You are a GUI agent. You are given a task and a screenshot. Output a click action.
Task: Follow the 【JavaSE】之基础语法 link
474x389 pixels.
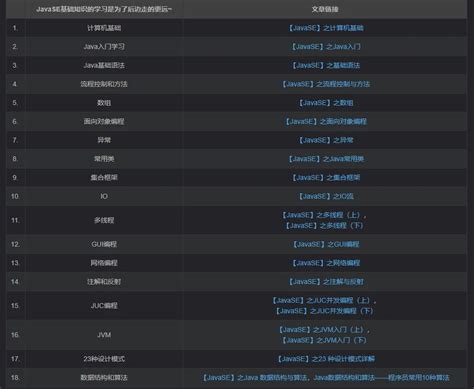(x=326, y=65)
